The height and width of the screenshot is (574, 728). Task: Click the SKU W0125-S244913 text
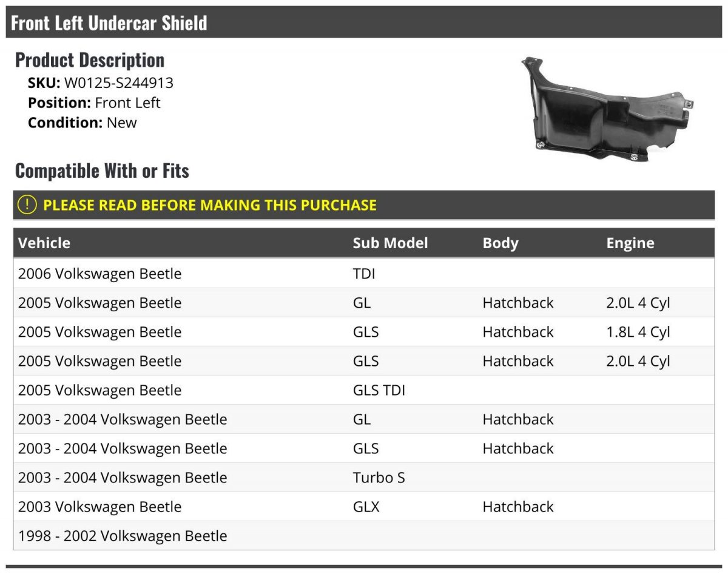(x=101, y=83)
